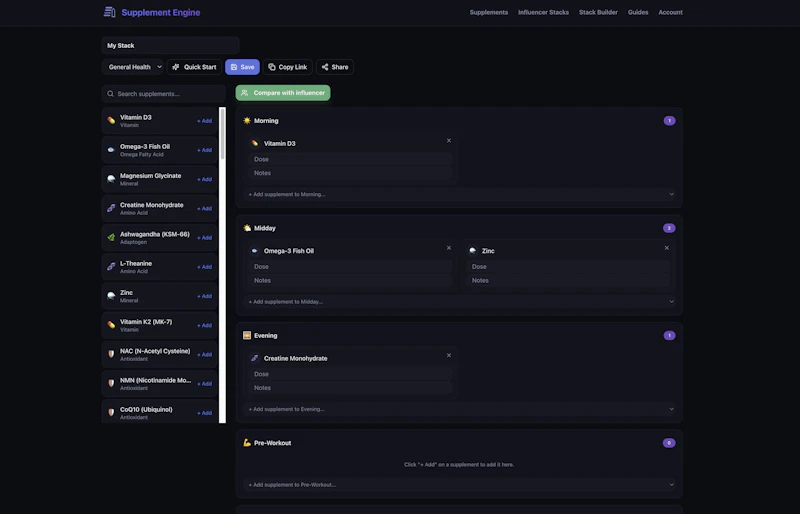The height and width of the screenshot is (514, 800).
Task: Expand the Add supplement to Morning dropdown
Action: (459, 194)
